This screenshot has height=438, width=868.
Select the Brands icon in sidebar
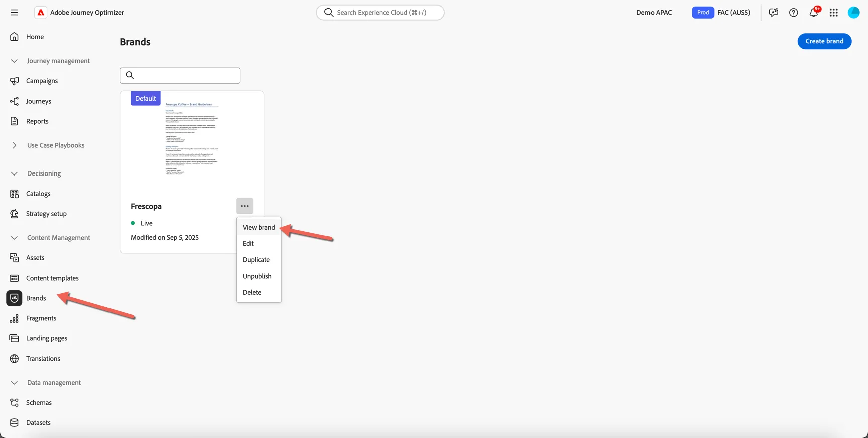click(x=14, y=298)
